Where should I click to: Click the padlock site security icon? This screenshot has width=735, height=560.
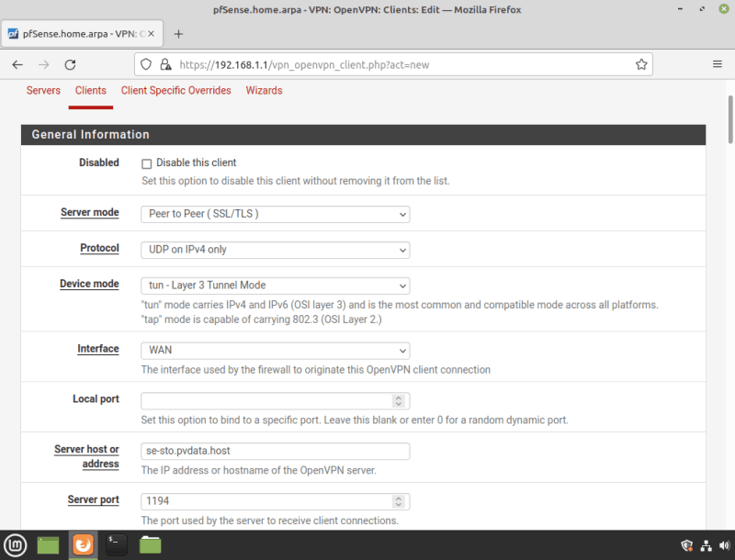click(165, 65)
